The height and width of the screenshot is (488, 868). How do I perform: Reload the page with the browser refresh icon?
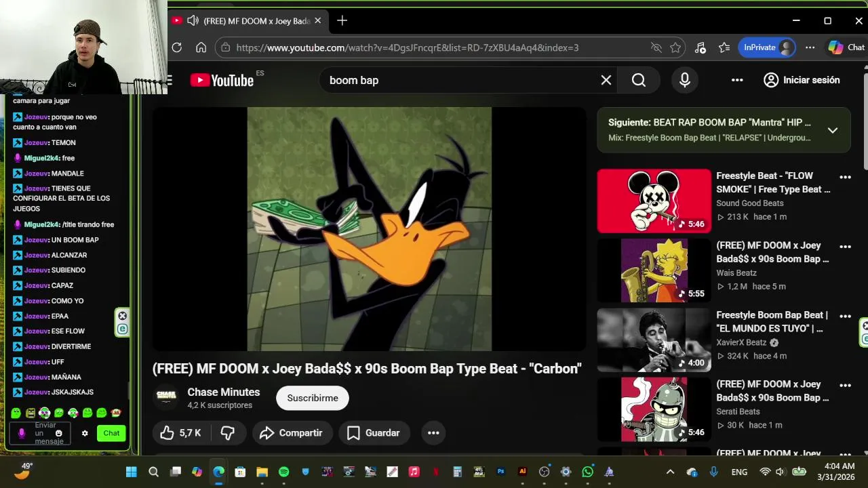177,47
